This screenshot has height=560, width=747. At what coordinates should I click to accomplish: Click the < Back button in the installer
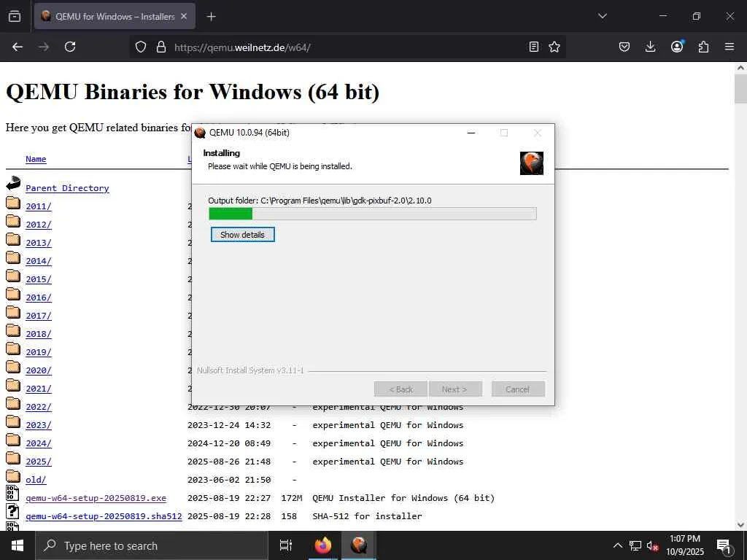401,389
